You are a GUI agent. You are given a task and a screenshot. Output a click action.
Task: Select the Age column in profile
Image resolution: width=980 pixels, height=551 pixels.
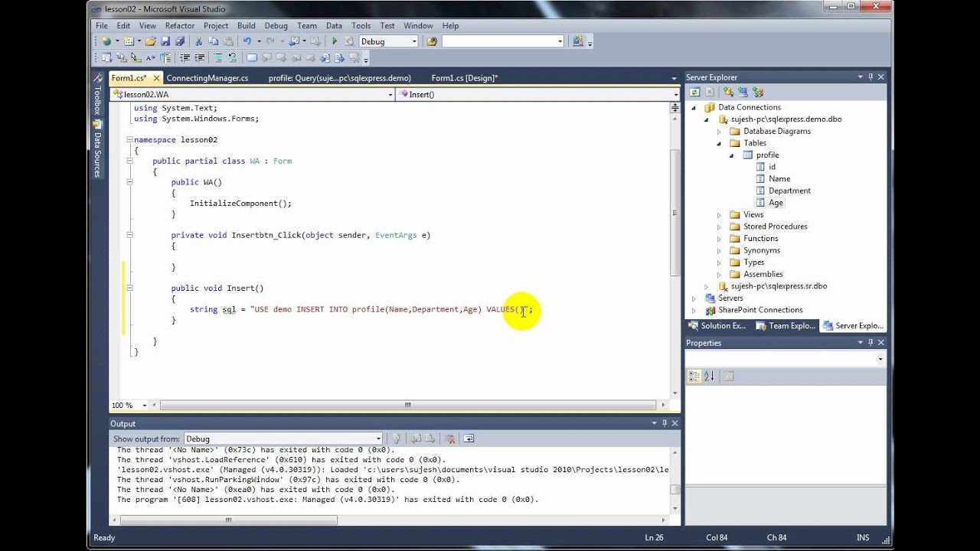[776, 203]
